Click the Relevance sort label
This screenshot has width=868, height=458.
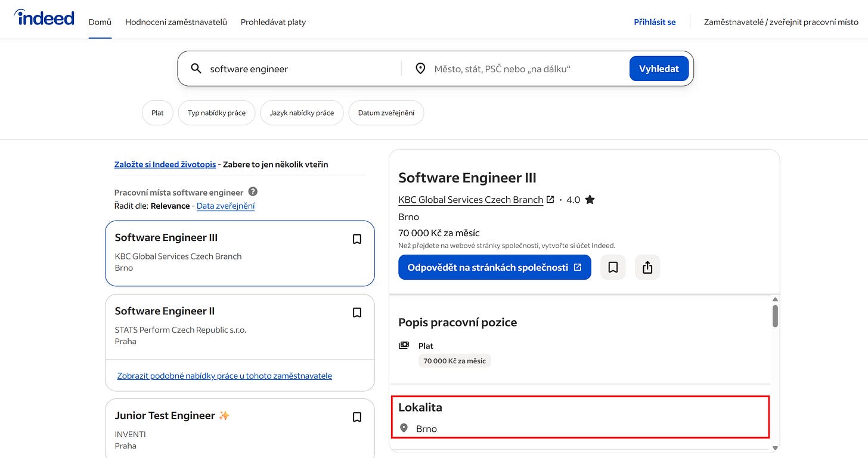(170, 206)
